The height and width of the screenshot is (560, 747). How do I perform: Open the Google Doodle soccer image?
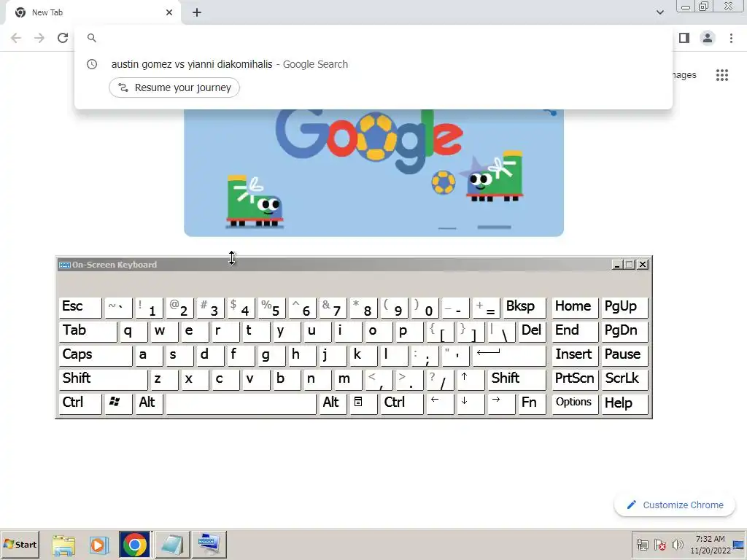(373, 173)
